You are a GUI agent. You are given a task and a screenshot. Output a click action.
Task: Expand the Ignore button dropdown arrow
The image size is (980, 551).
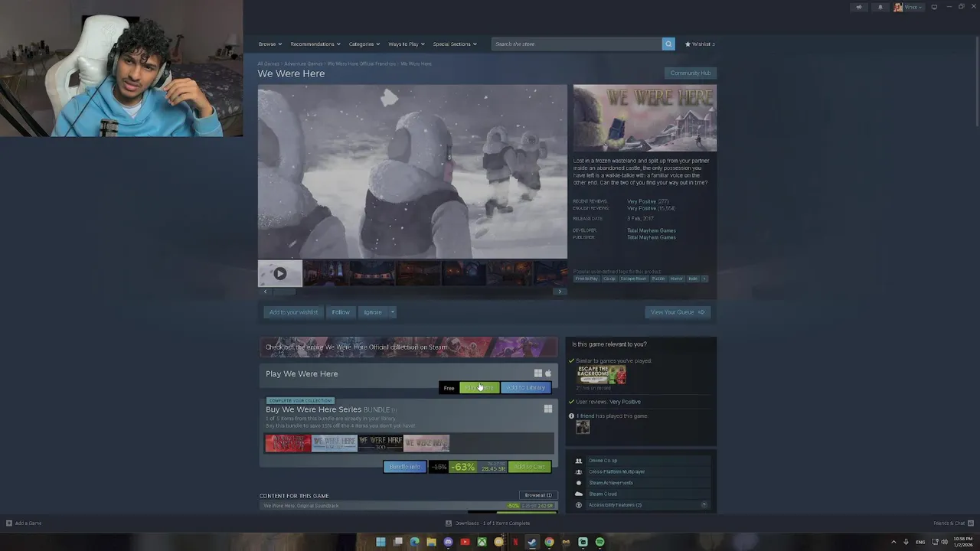click(x=392, y=312)
